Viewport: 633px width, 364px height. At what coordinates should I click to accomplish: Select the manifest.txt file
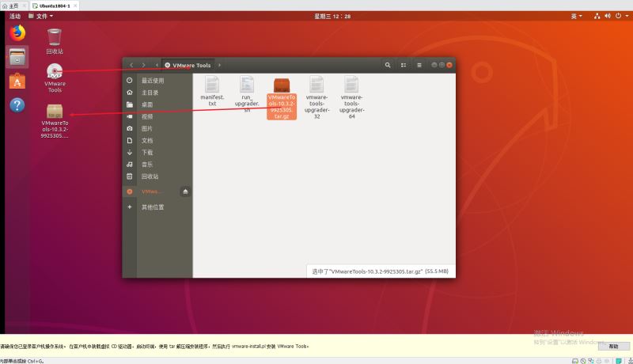click(212, 91)
